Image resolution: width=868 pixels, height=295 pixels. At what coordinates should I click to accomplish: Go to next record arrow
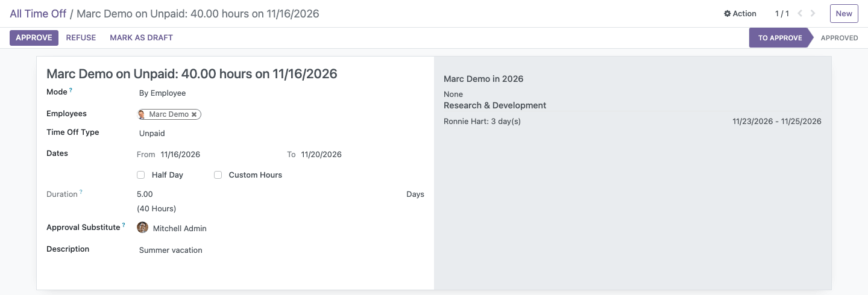point(813,13)
